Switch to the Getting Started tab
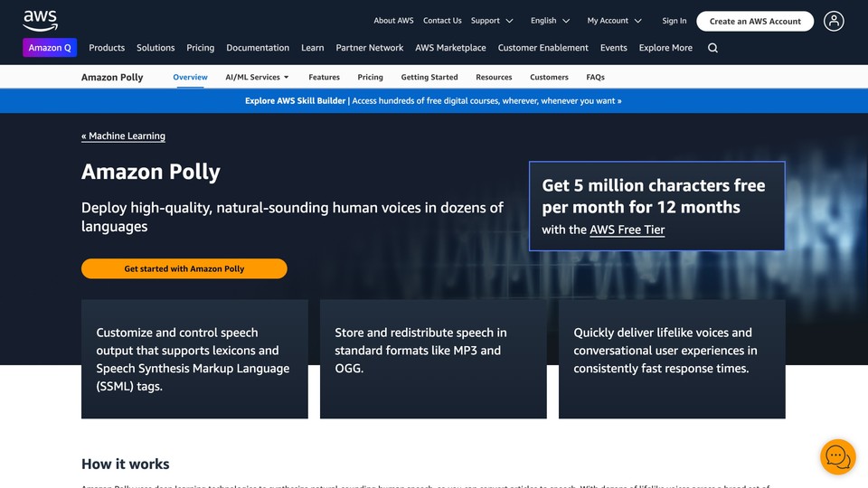 click(429, 77)
